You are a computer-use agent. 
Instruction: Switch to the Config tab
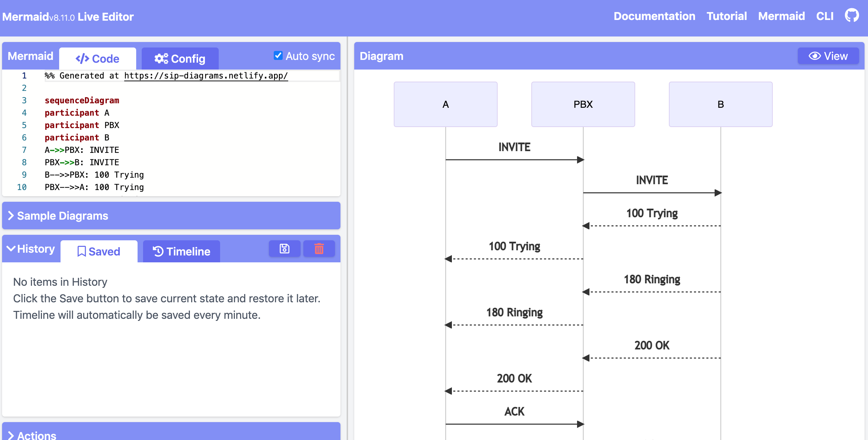180,58
